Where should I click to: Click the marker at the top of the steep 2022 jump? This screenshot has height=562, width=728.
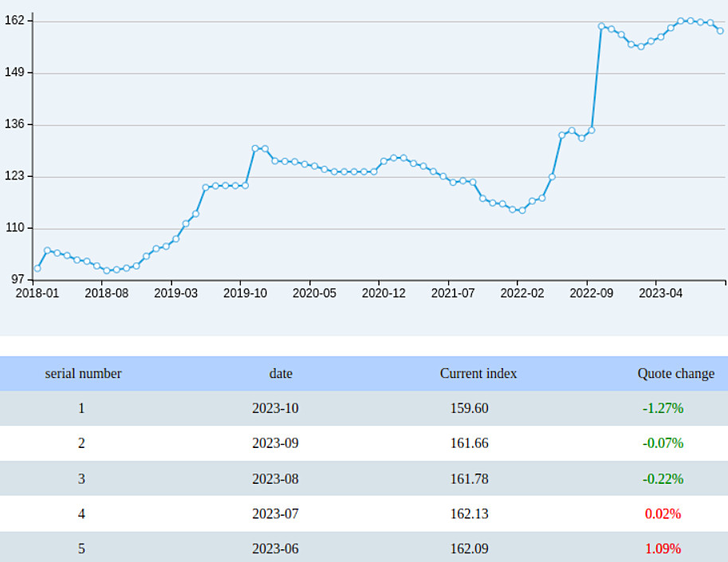601,26
